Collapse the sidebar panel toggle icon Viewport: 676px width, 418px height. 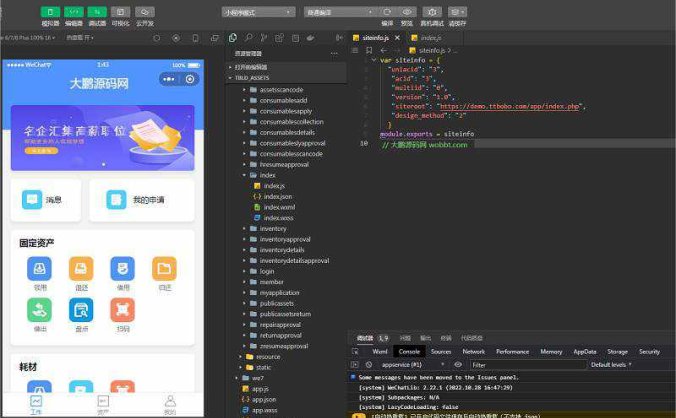click(x=339, y=38)
